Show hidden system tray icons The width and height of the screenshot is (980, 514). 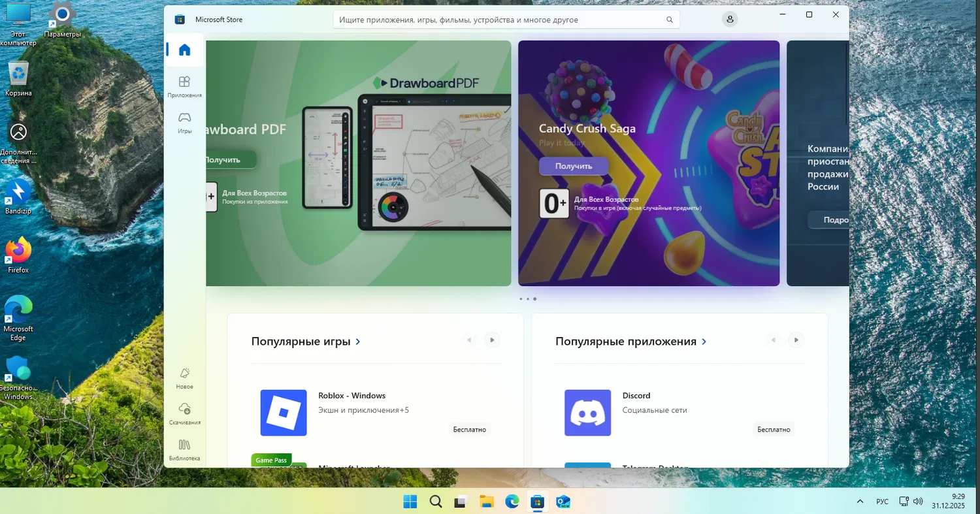(860, 502)
